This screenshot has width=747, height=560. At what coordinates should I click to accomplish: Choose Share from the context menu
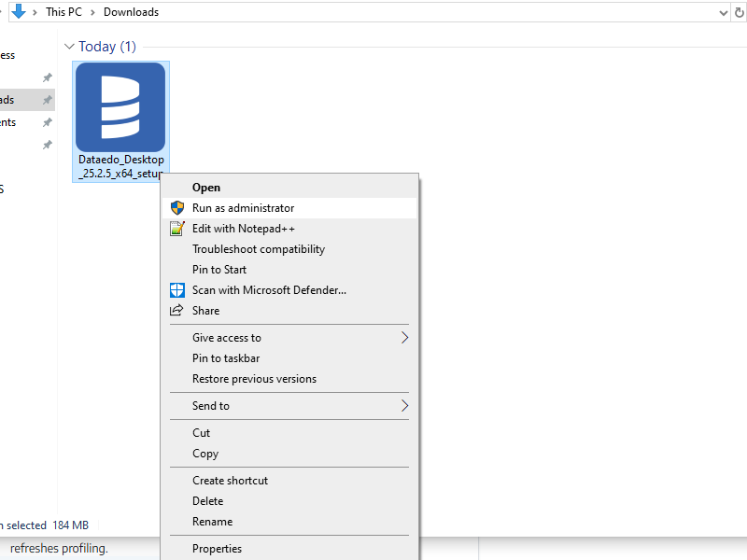(x=289, y=311)
